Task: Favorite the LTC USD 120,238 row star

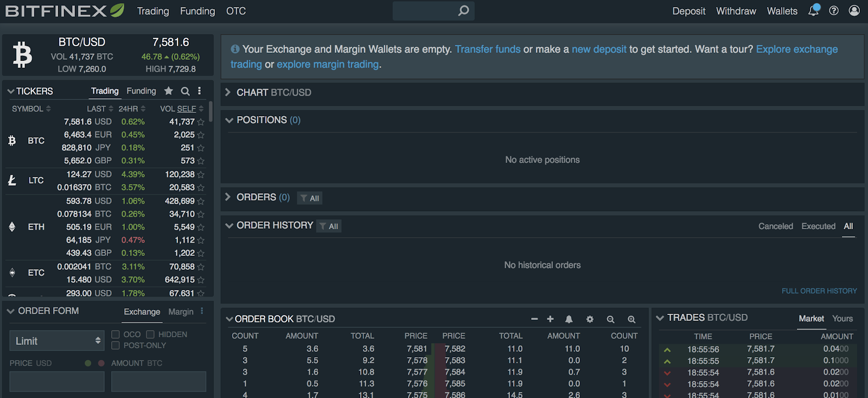Action: (201, 175)
